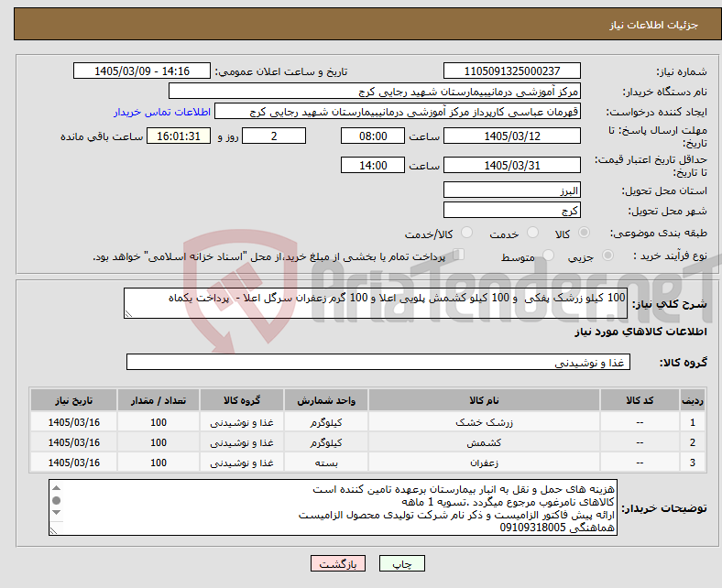Click the ردیف column header

(x=692, y=400)
